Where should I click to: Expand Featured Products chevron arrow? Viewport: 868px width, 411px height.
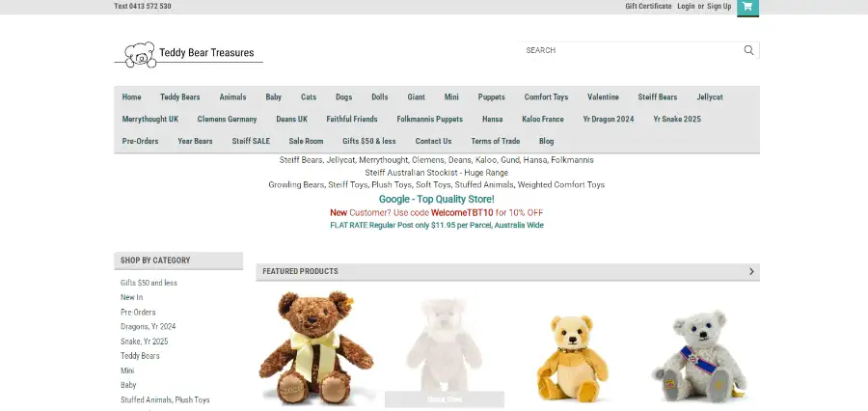(751, 271)
